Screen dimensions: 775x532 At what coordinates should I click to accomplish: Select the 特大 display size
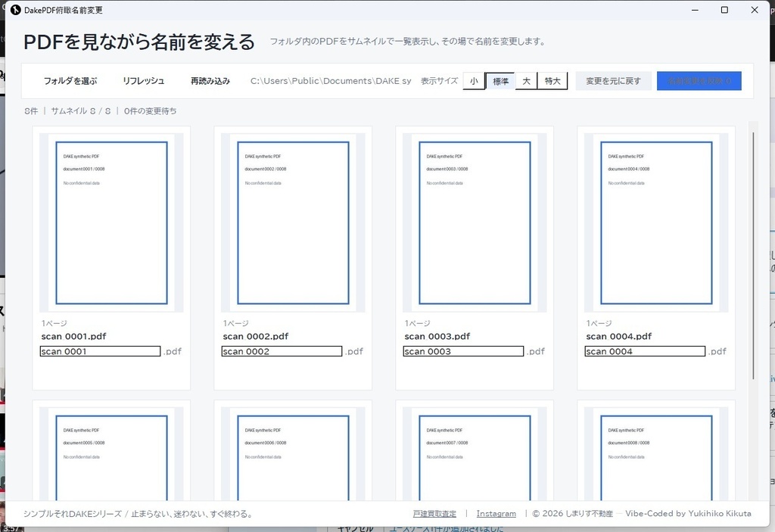pyautogui.click(x=552, y=81)
